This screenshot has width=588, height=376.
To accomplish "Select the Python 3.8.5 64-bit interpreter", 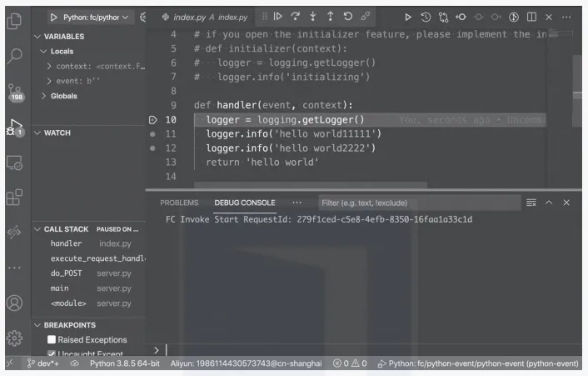I will point(124,363).
